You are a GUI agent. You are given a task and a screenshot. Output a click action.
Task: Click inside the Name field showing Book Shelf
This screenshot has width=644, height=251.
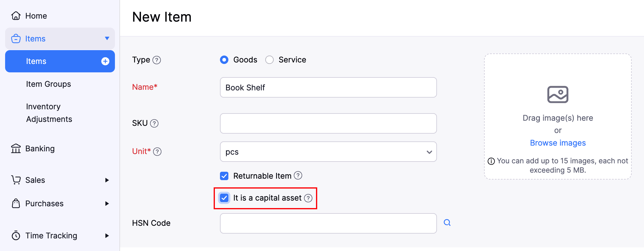pos(328,87)
